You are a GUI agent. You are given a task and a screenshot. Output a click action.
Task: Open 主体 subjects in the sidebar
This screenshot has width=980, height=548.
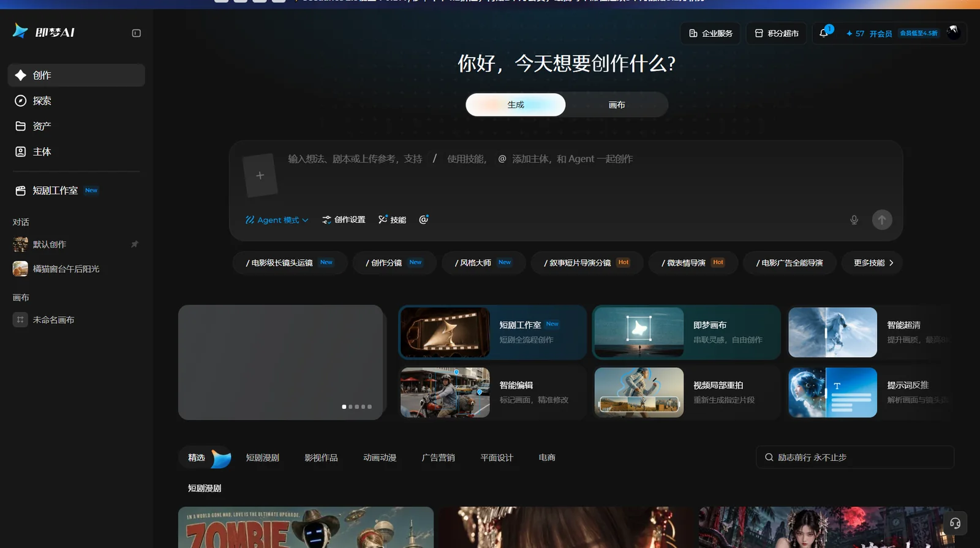point(77,151)
